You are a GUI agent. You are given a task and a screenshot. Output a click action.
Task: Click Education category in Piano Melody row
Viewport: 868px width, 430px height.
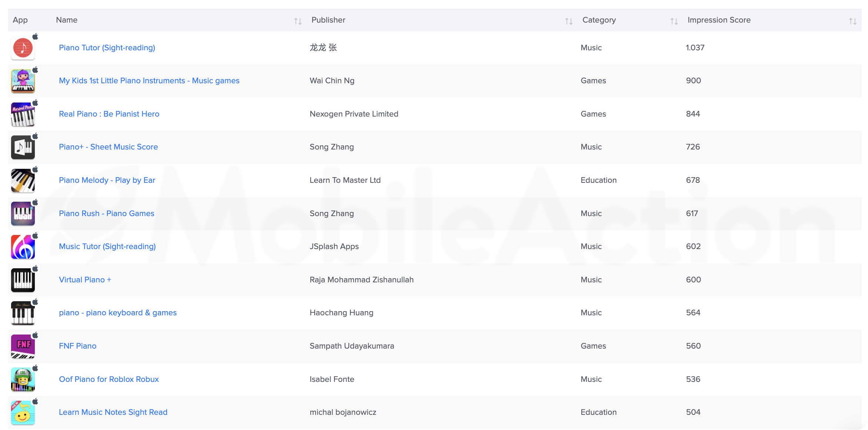599,180
